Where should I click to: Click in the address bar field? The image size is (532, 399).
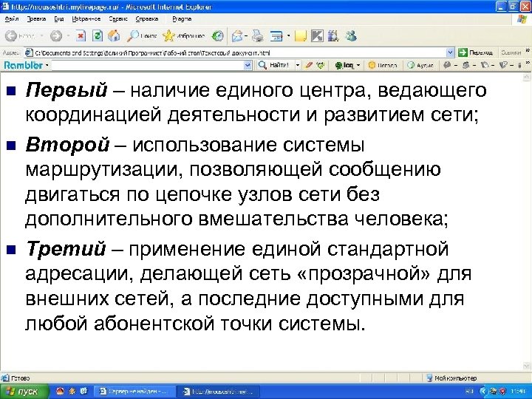235,52
